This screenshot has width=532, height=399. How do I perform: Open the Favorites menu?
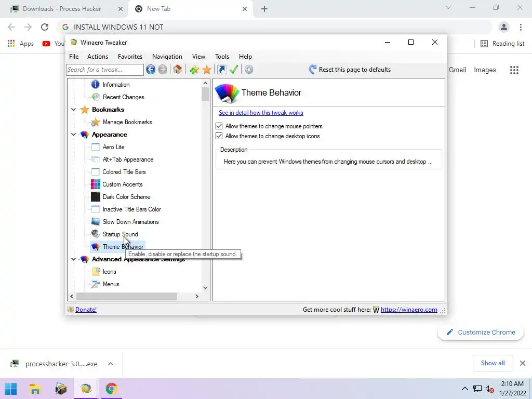click(130, 57)
